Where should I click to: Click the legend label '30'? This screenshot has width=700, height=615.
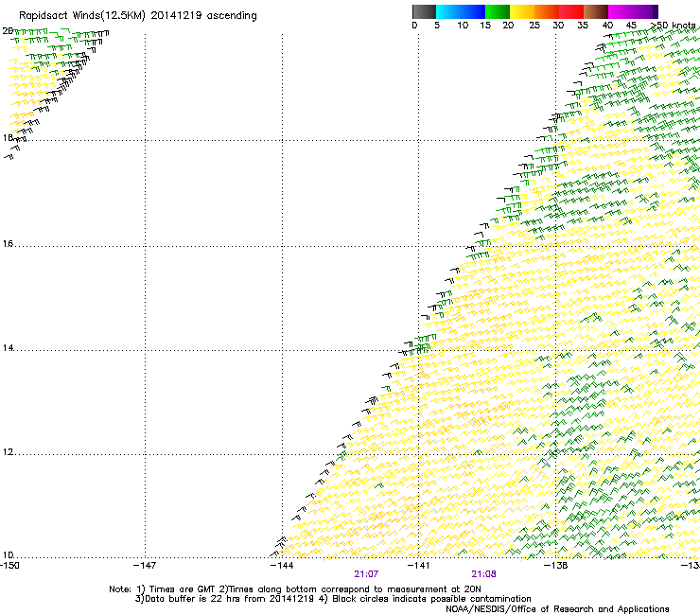[558, 26]
